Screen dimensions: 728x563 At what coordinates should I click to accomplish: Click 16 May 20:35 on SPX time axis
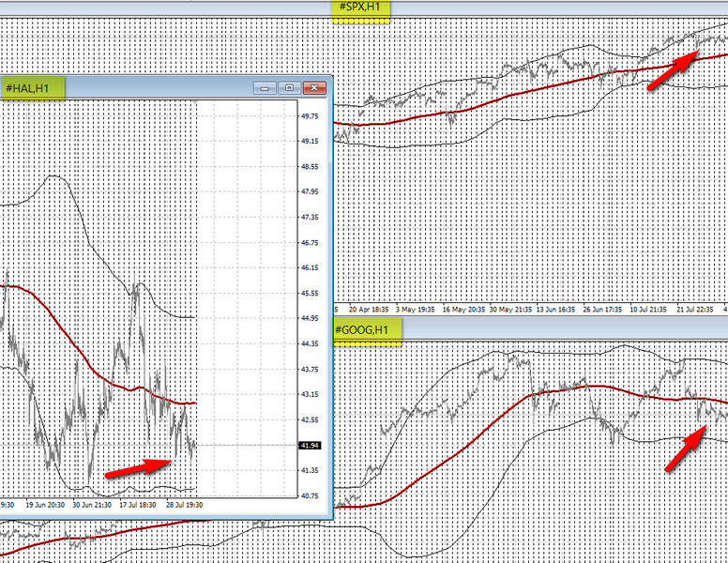tap(463, 310)
